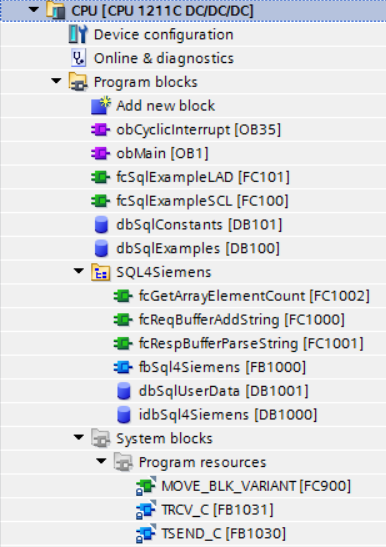Select the green fcSqlExampleLAD block icon

[x=101, y=177]
